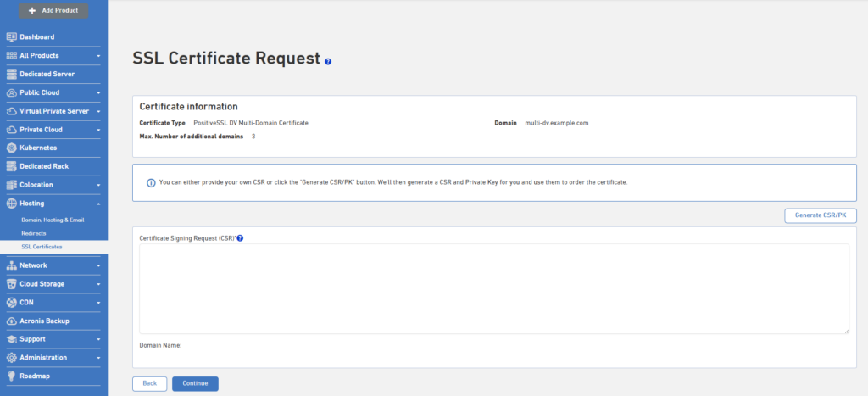Click the Dashboard monitor icon
Screen dimensions: 868x396
pyautogui.click(x=11, y=37)
